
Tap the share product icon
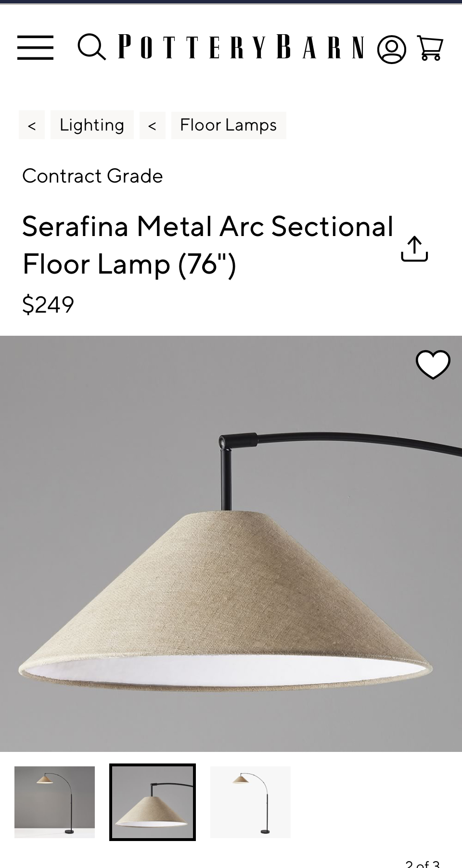tap(414, 249)
